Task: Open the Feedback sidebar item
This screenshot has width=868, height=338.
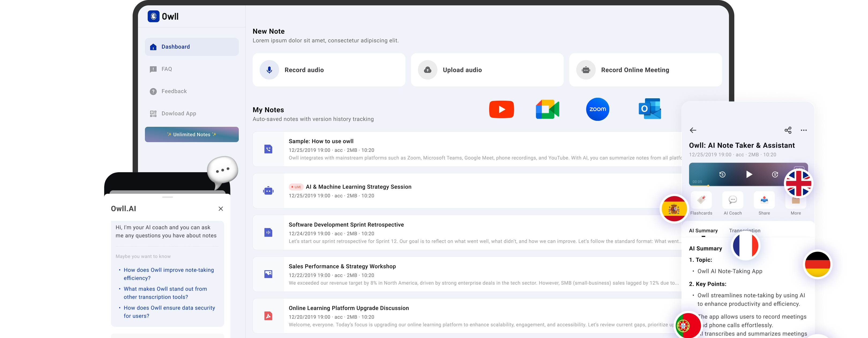Action: 192,91
